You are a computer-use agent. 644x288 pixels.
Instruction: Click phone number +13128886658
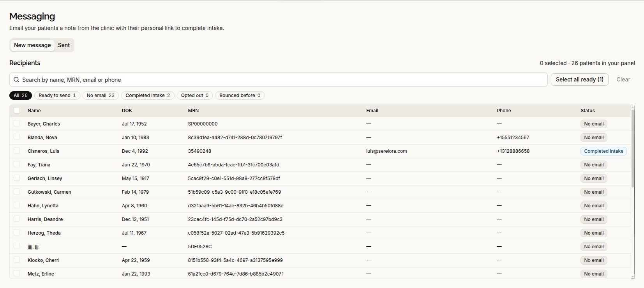coord(513,151)
